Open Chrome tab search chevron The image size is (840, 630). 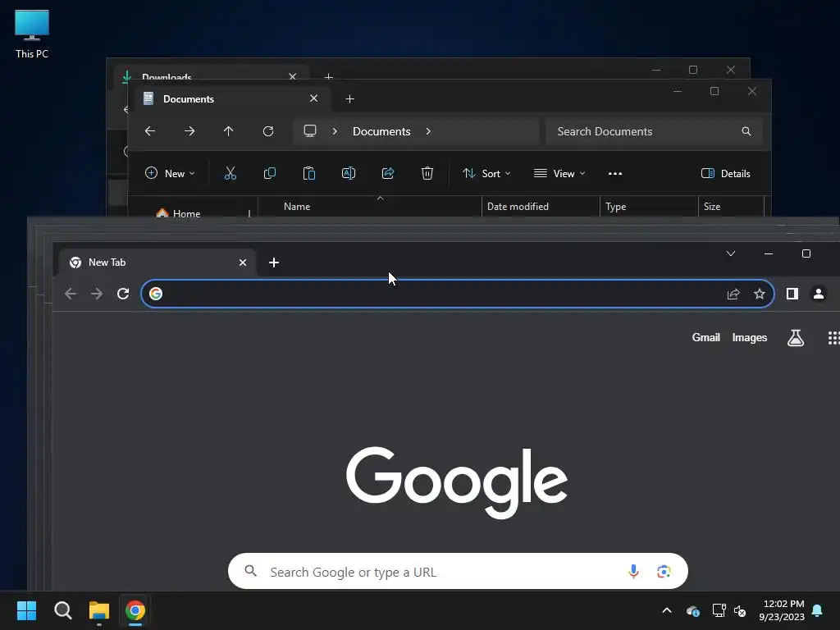click(731, 253)
